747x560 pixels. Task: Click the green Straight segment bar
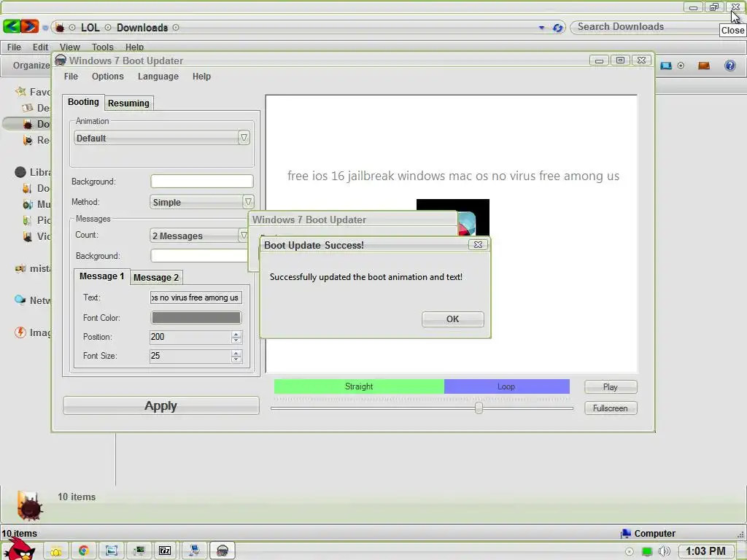359,386
